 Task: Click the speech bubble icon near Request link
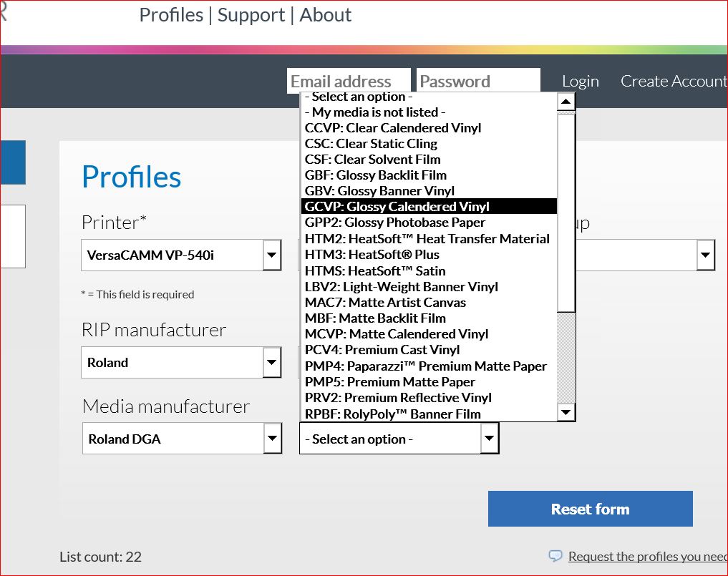(x=555, y=555)
